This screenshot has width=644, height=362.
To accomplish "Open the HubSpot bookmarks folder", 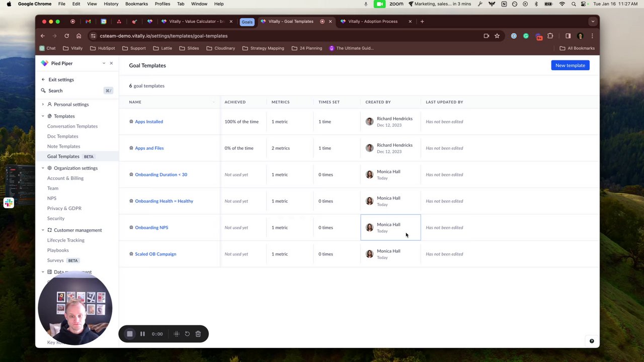I will pyautogui.click(x=102, y=48).
